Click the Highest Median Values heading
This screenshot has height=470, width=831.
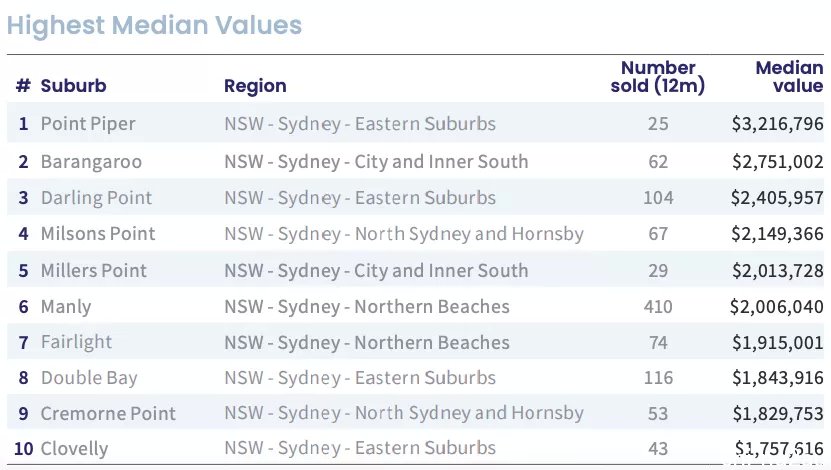154,25
